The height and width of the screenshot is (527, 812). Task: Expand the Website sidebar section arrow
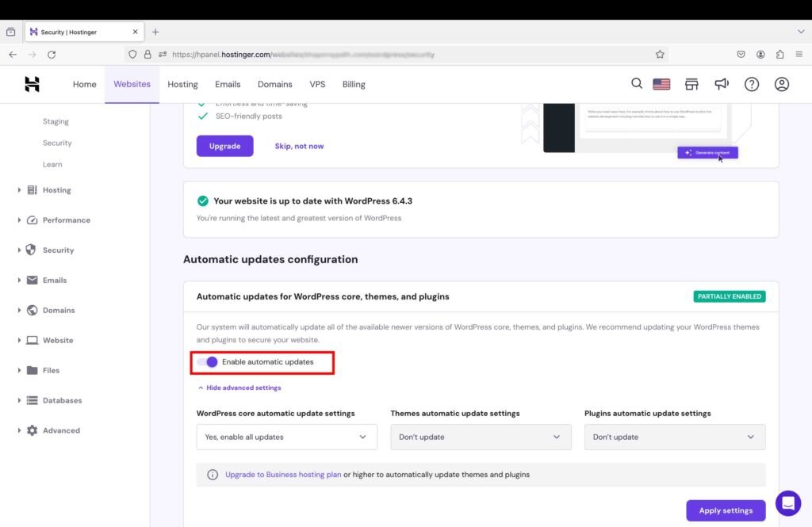tap(19, 340)
